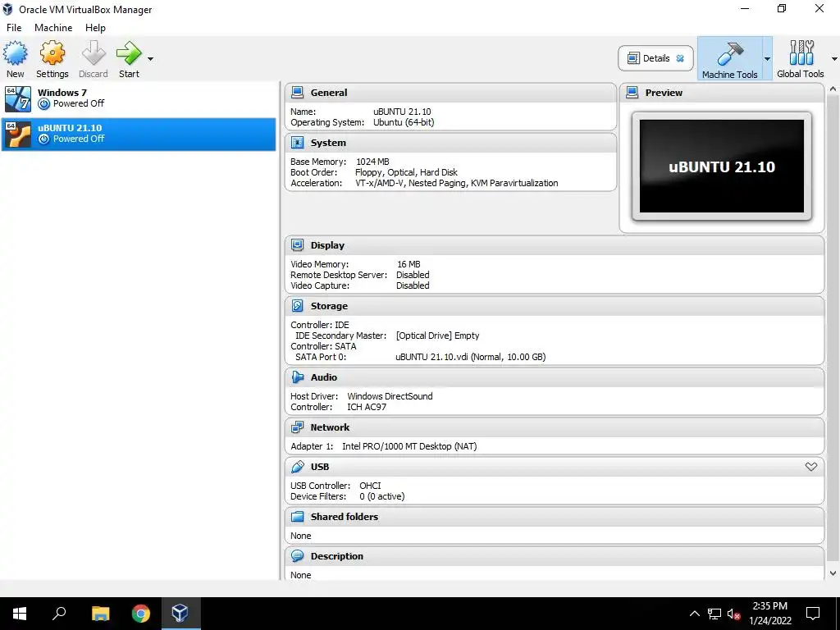Select the uBUNTU 21.10 virtual machine

[138, 134]
